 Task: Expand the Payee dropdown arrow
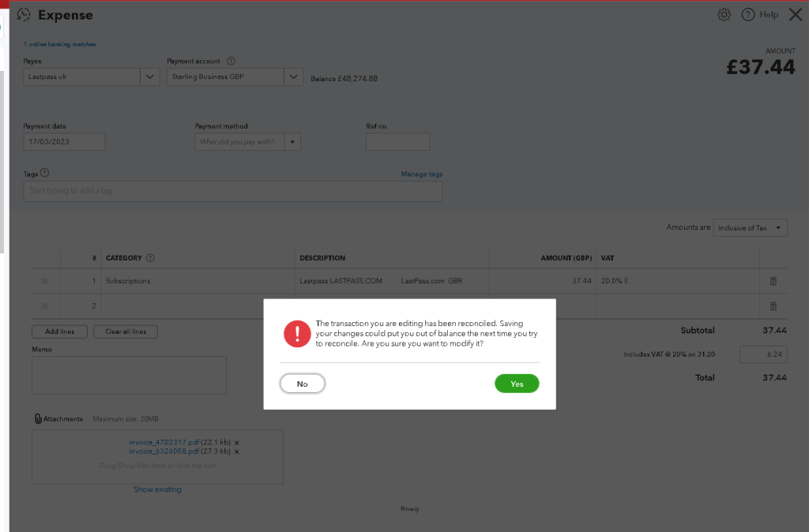tap(149, 77)
